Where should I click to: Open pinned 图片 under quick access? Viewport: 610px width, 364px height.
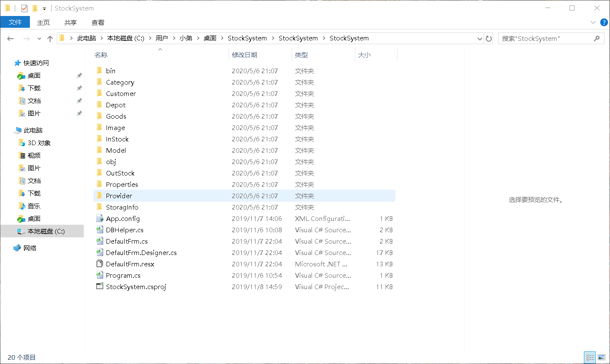click(x=34, y=113)
